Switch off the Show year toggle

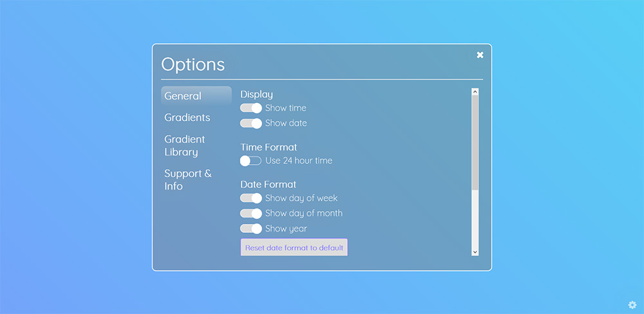251,228
